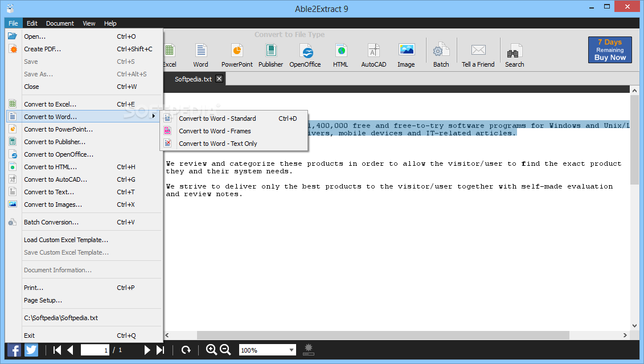Click vertical scrollbar up arrow
Screen dimensions: 644x364
(634, 91)
